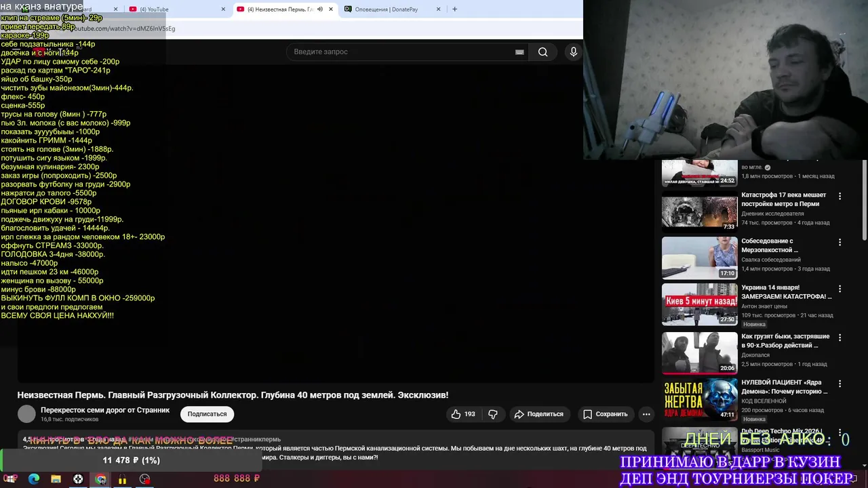Click the Дневник исследователя channel name
868x488 pixels.
(772, 213)
